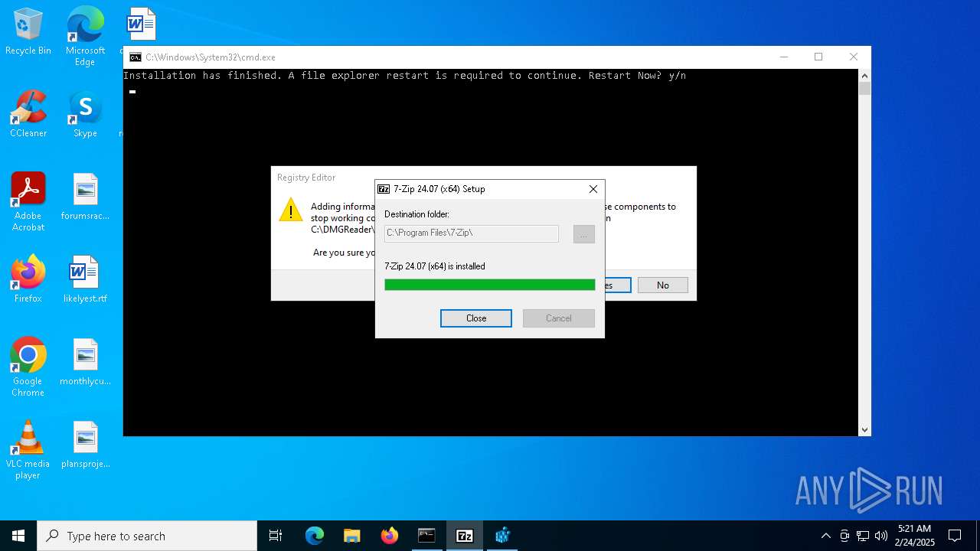
Task: Maximize the cmd.exe window
Action: pyautogui.click(x=818, y=57)
